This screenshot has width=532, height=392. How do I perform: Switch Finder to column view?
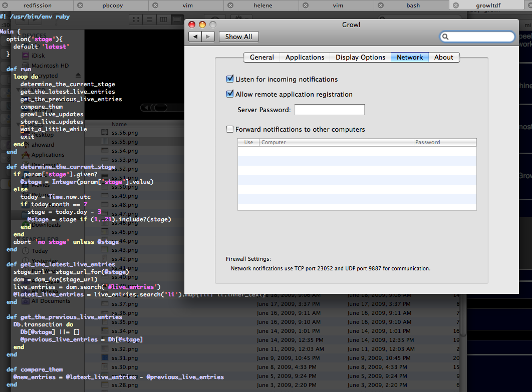[163, 20]
